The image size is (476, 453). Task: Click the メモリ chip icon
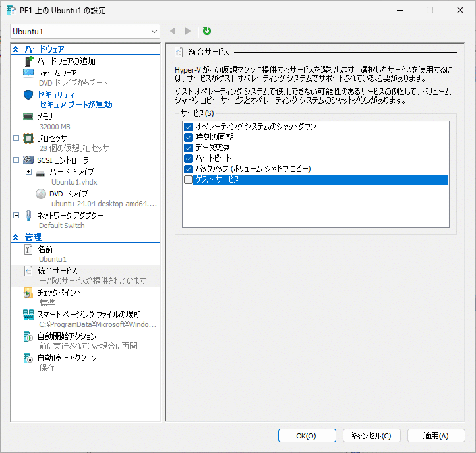pos(28,117)
